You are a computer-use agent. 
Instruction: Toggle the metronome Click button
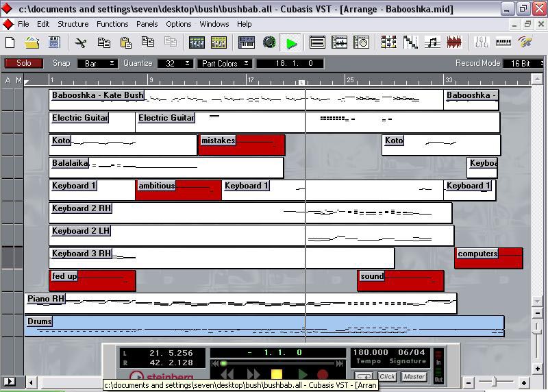click(x=387, y=376)
